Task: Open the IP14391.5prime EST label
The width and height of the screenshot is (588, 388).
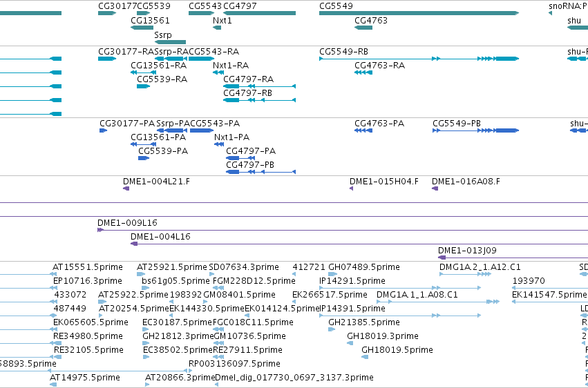Action: pyautogui.click(x=352, y=309)
